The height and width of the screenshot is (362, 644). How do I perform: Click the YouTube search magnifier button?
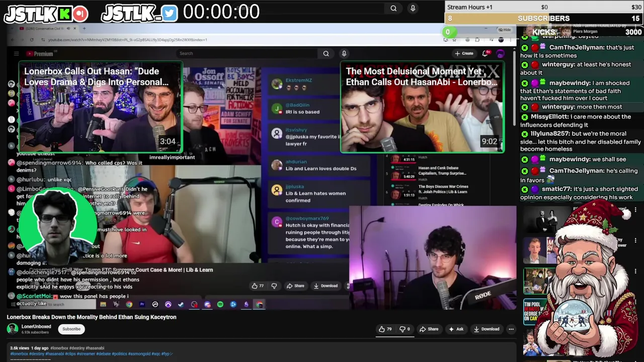click(326, 54)
